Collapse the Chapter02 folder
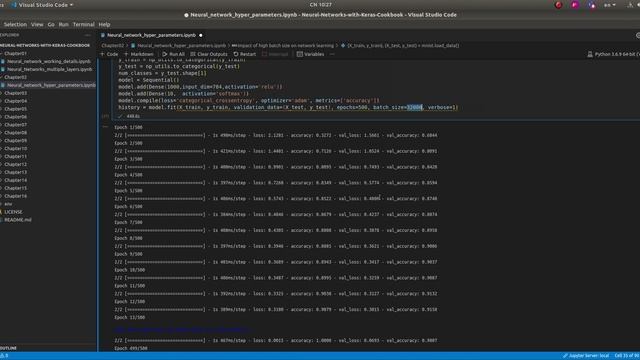This screenshot has height=360, width=640. (16, 77)
